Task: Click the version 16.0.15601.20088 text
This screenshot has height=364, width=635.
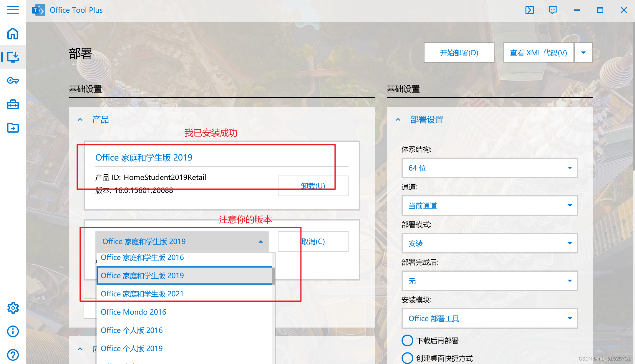Action: coord(134,190)
